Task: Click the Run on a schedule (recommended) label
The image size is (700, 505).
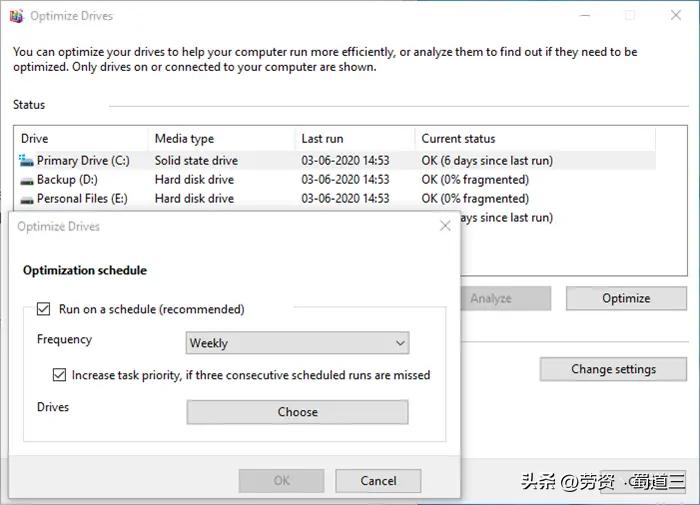Action: pyautogui.click(x=151, y=309)
